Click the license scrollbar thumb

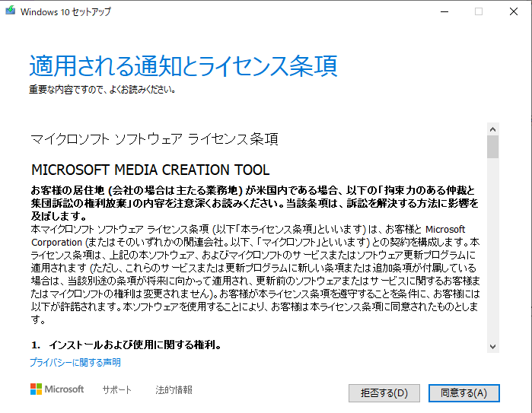pos(492,147)
